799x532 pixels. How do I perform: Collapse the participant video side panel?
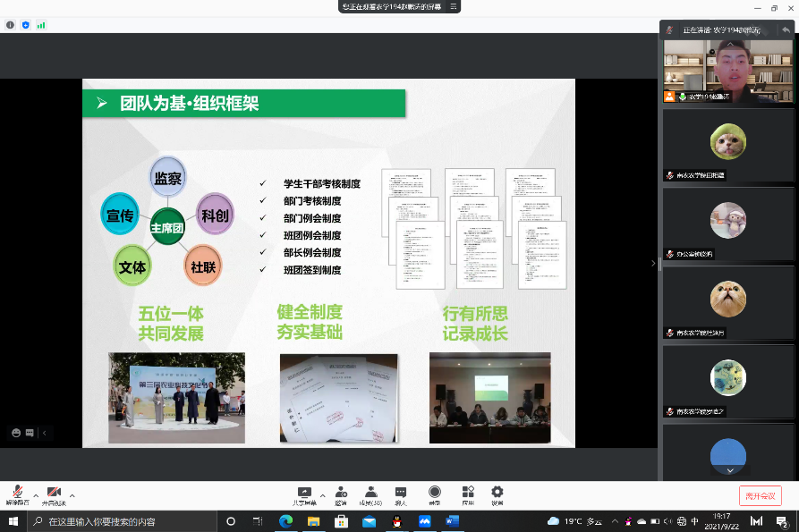653,263
